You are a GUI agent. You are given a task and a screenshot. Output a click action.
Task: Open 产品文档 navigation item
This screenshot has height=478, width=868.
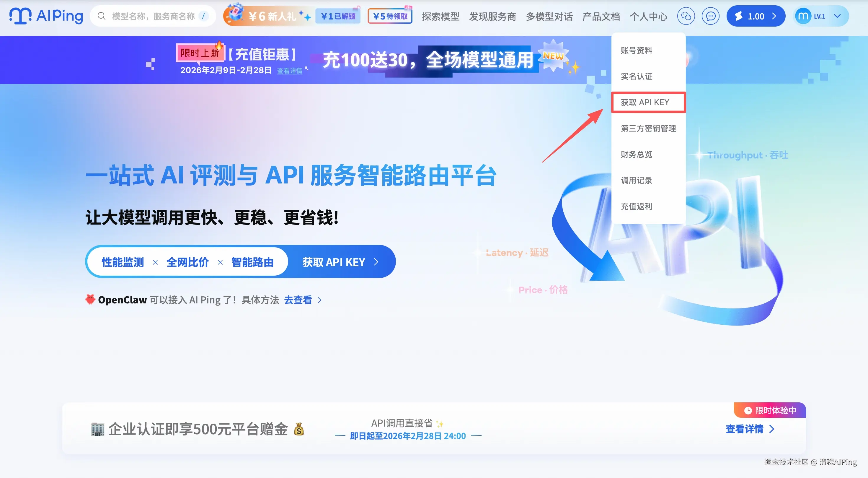(x=601, y=16)
